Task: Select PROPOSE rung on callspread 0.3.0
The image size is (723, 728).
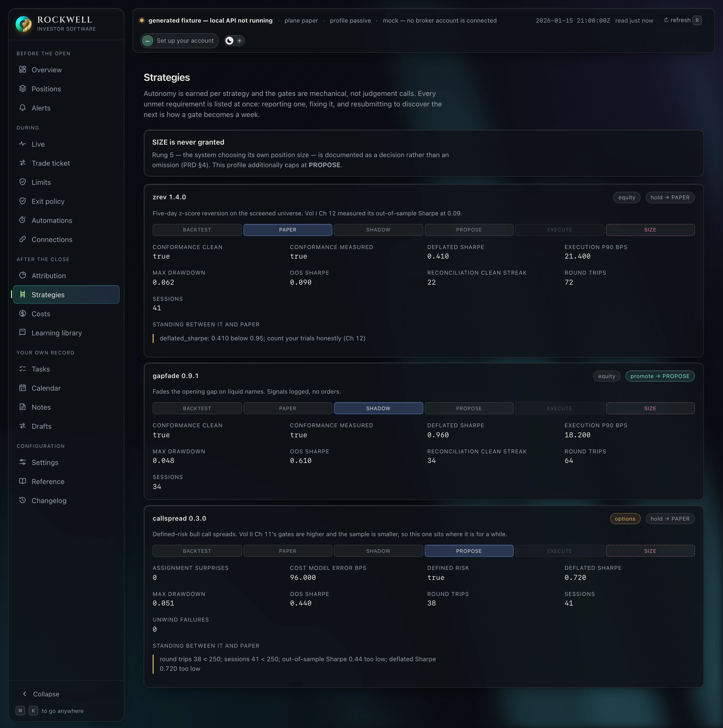Action: coord(469,551)
